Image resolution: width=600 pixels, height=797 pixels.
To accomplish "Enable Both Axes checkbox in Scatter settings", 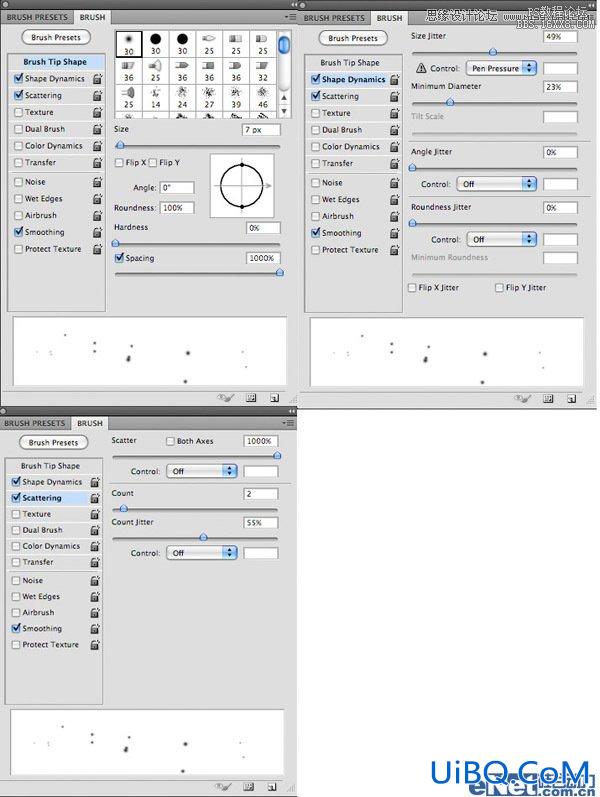I will 171,441.
